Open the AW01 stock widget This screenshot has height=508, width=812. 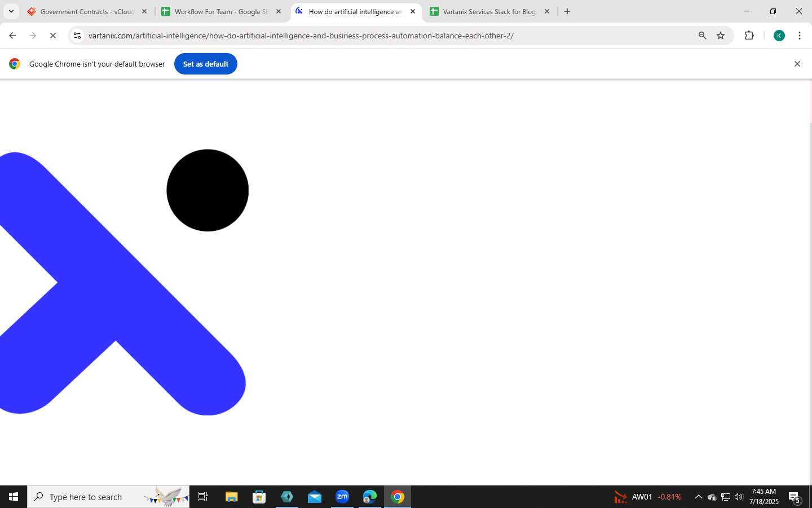coord(648,497)
